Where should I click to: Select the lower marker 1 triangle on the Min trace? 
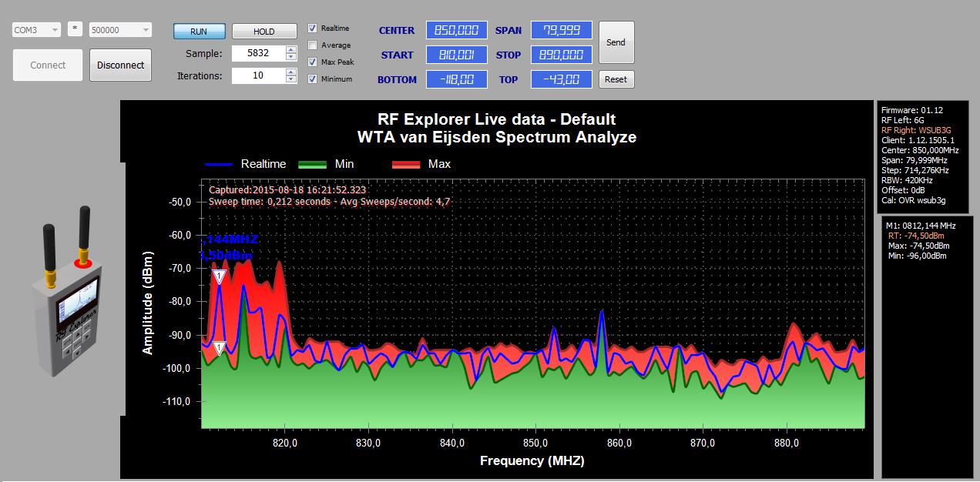[219, 348]
